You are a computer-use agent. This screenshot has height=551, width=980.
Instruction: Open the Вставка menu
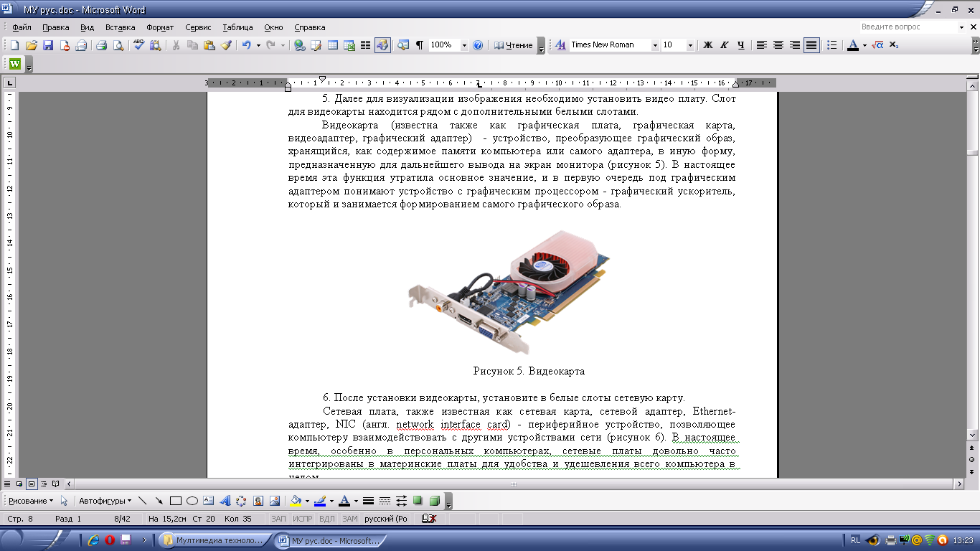120,27
